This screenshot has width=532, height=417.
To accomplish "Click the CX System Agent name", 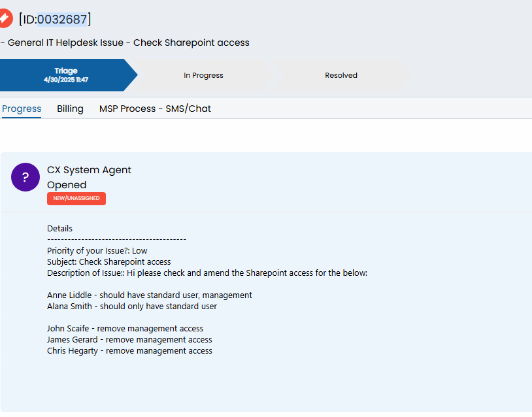I will coord(89,170).
